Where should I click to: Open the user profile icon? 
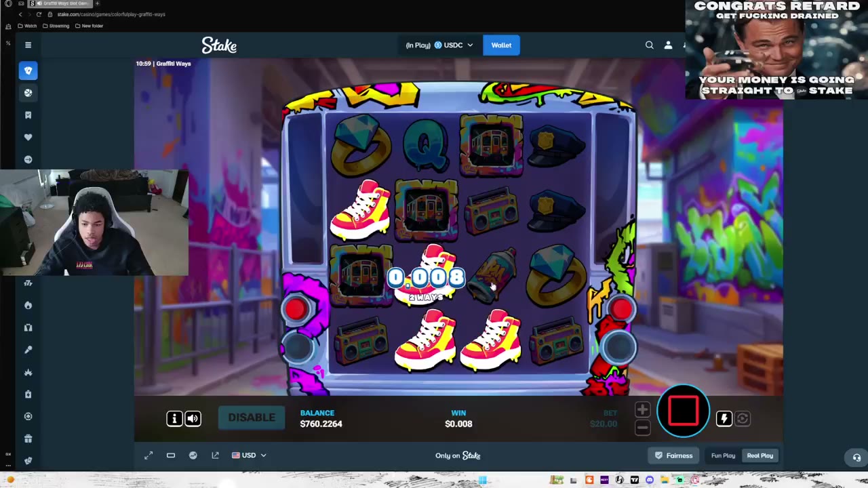click(x=668, y=45)
